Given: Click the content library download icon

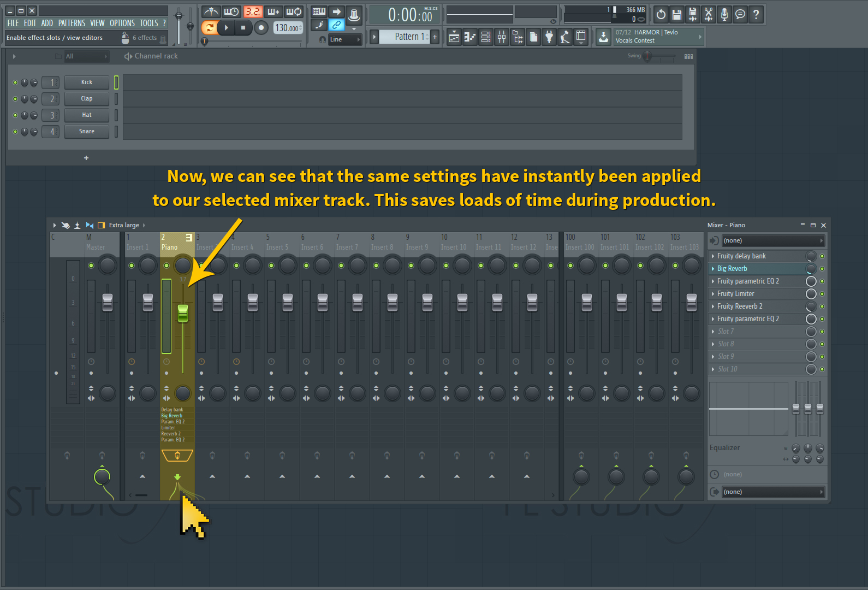Looking at the screenshot, I should click(x=603, y=37).
